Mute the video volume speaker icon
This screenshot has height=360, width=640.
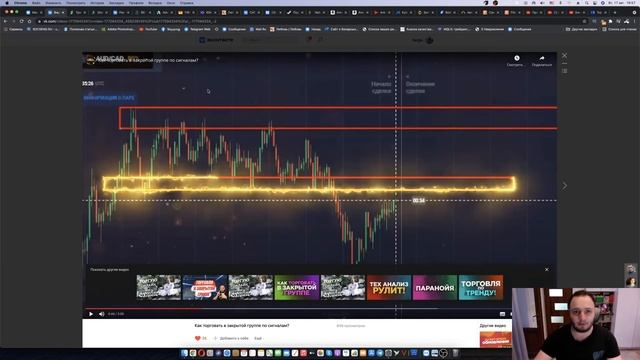102,314
